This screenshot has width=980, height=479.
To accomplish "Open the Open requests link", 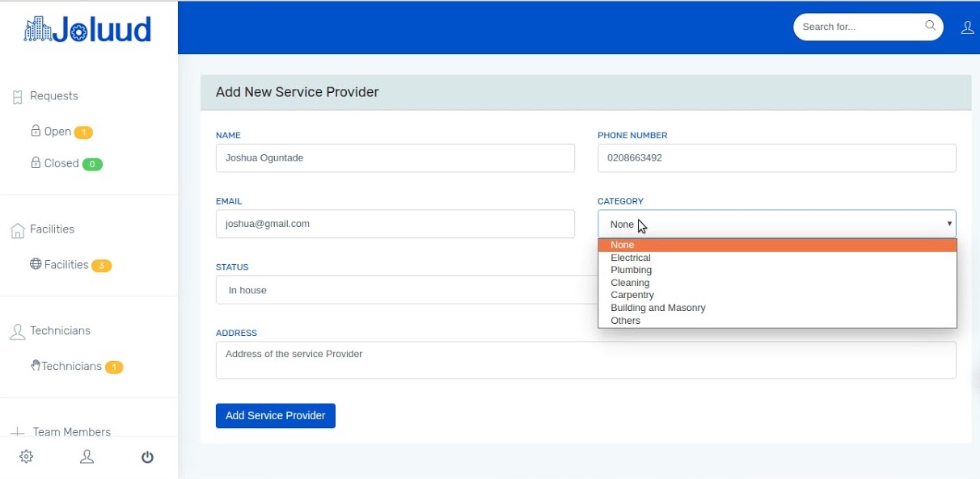I will click(x=57, y=132).
